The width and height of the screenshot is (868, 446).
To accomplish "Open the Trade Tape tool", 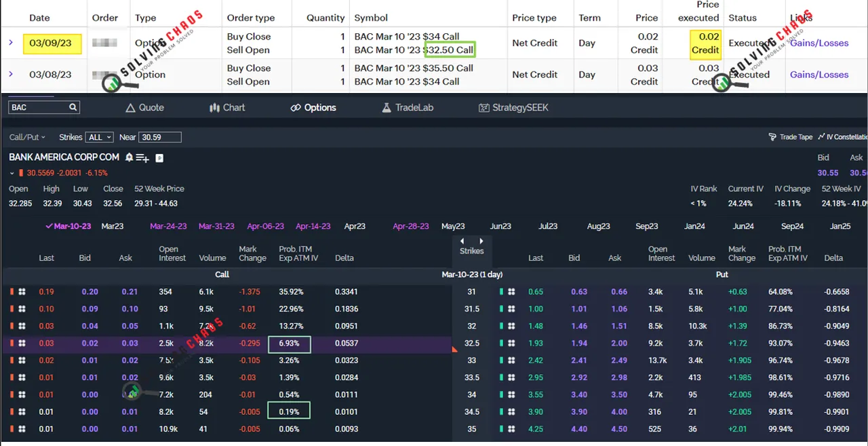I will (791, 137).
